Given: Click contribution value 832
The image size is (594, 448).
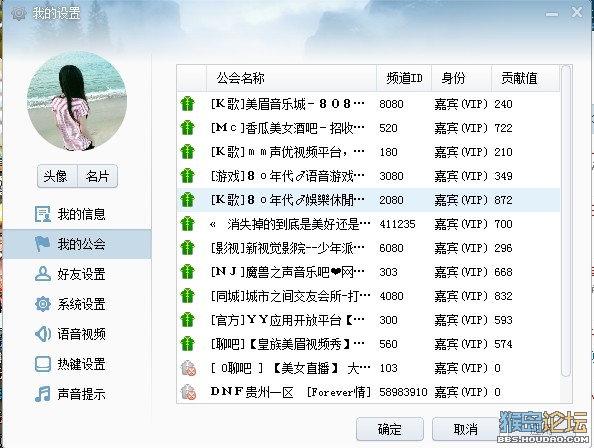Looking at the screenshot, I should coord(503,296).
